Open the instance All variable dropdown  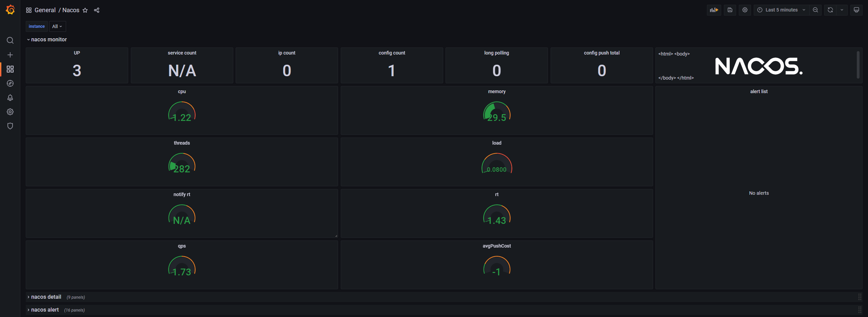point(57,26)
